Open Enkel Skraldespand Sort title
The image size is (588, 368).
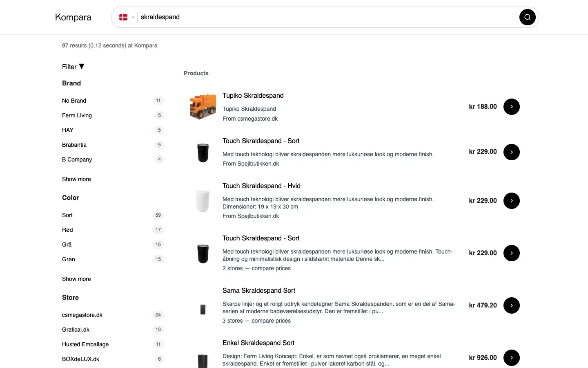(258, 343)
